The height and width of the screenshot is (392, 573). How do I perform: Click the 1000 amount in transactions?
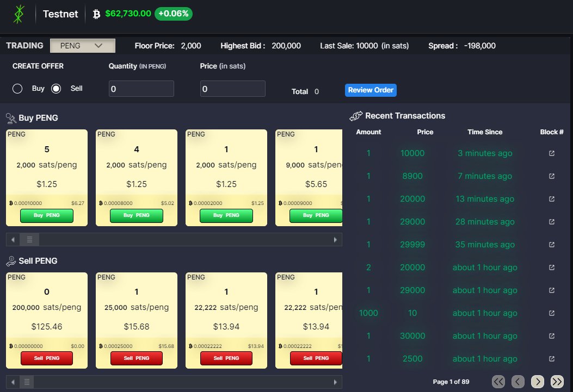pos(368,313)
